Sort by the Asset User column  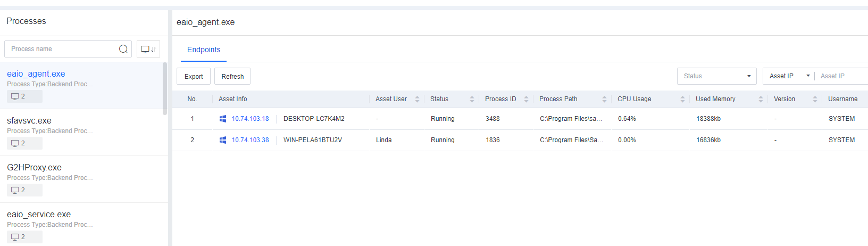[x=417, y=99]
